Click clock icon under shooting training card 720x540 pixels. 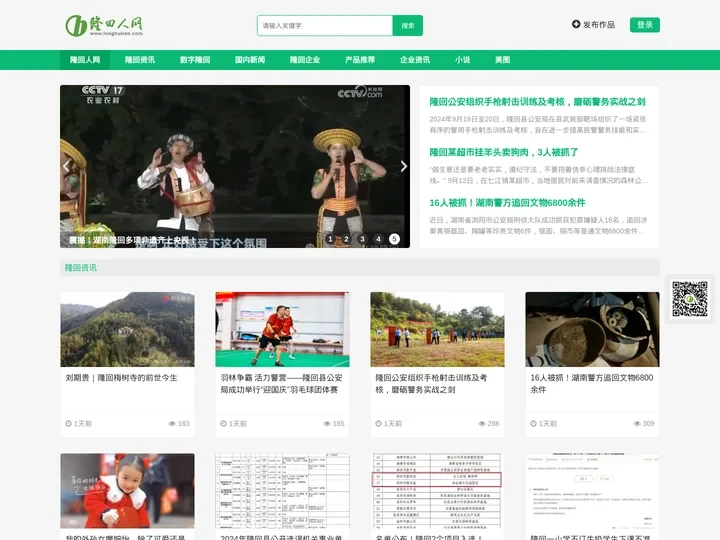(x=378, y=423)
